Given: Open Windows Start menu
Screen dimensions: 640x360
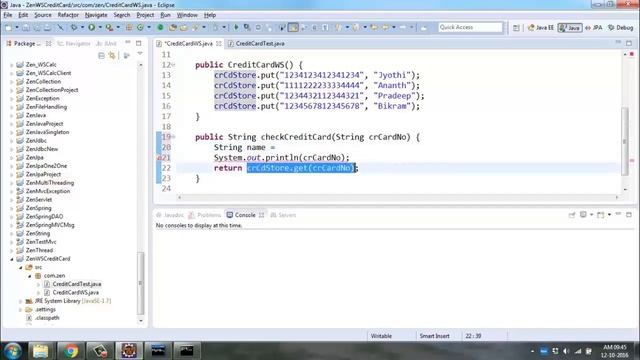Looking at the screenshot, I should coord(13,351).
